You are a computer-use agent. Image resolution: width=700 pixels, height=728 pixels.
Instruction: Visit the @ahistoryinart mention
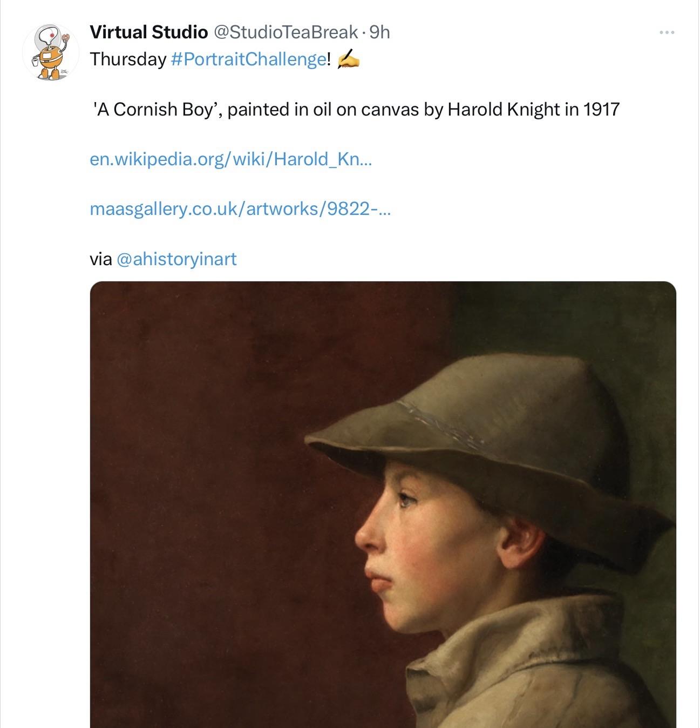pyautogui.click(x=176, y=259)
